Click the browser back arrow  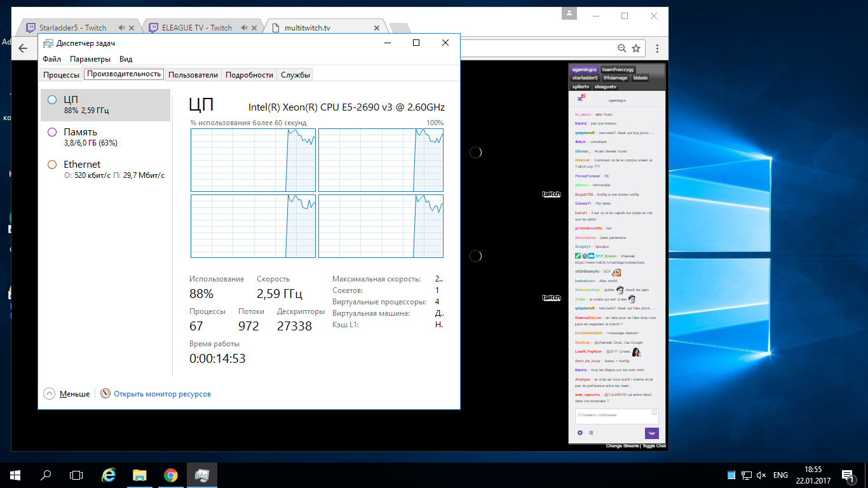coord(24,48)
